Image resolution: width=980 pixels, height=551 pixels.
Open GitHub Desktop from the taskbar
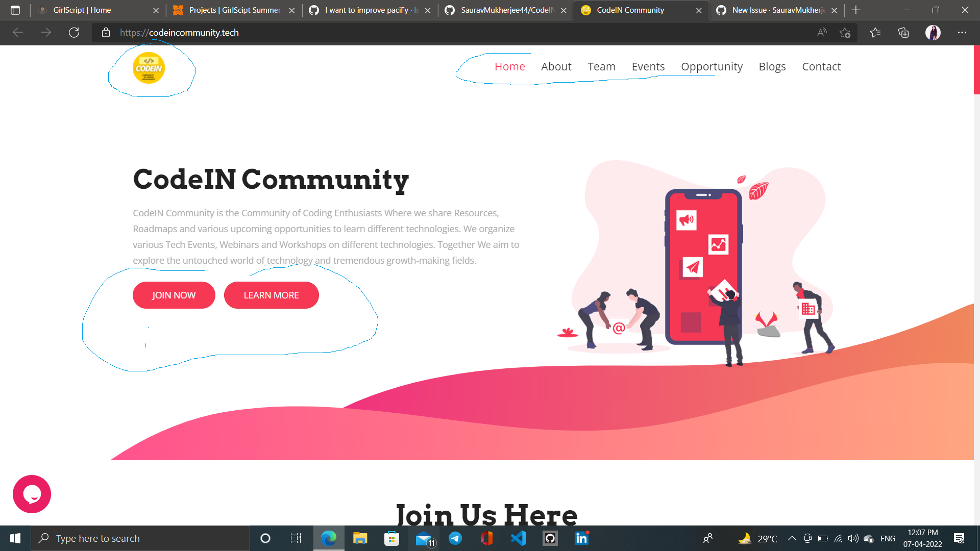[x=550, y=538]
